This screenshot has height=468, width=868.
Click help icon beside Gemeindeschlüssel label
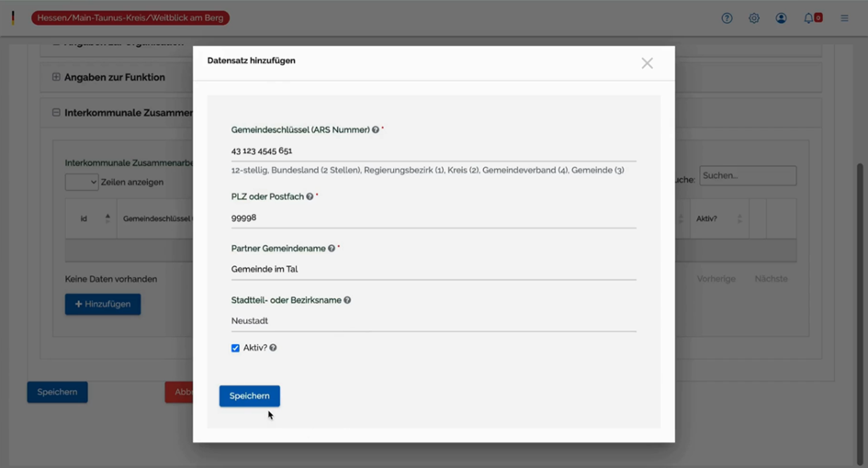point(376,130)
